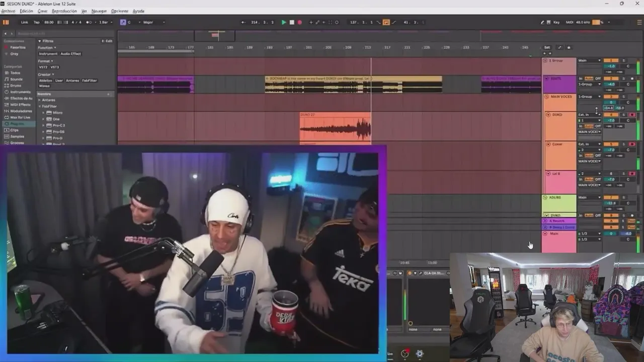
Task: Expand the Antares plugin folder
Action: click(x=39, y=100)
